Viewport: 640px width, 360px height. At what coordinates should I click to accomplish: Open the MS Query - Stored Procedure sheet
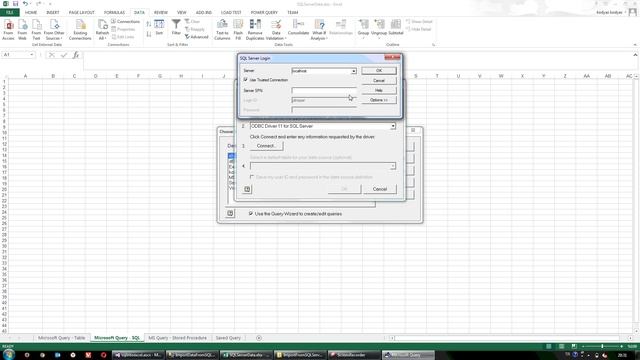pyautogui.click(x=178, y=338)
